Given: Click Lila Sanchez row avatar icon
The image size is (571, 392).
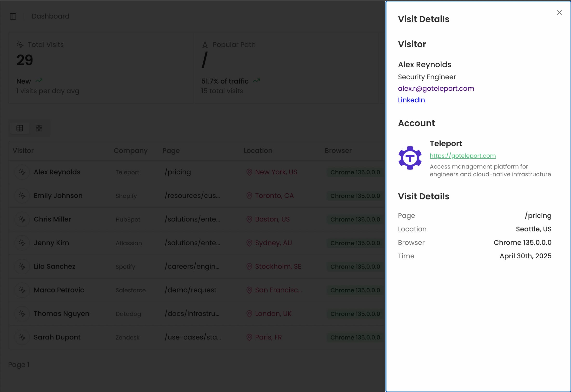Looking at the screenshot, I should point(22,267).
